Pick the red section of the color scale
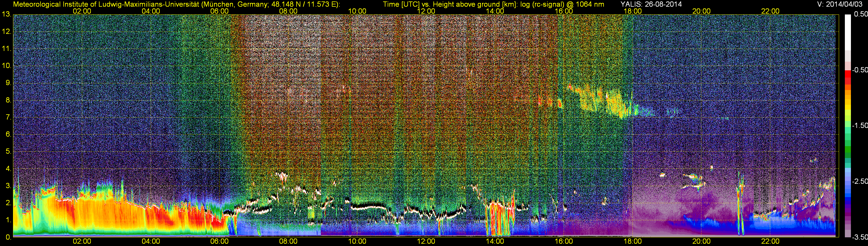This screenshot has width=868, height=246. coord(847,75)
